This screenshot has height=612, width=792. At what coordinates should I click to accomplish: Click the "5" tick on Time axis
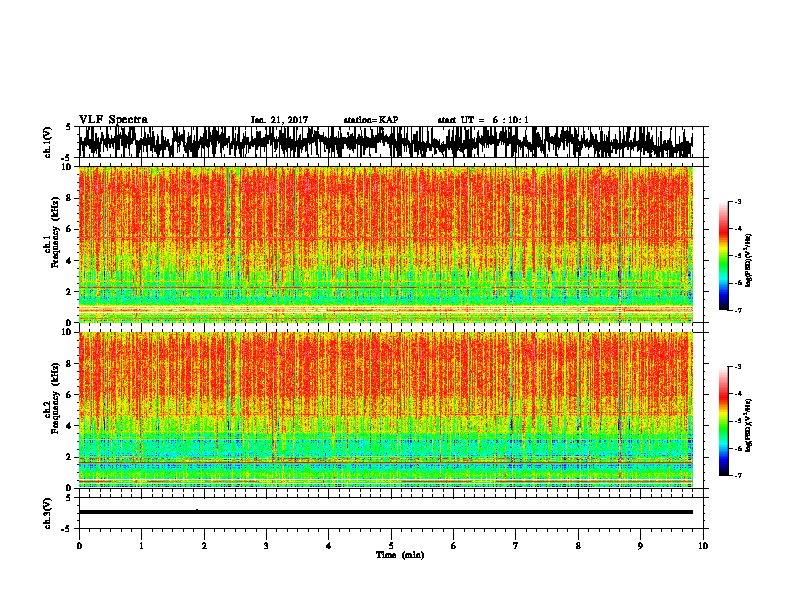coord(391,546)
